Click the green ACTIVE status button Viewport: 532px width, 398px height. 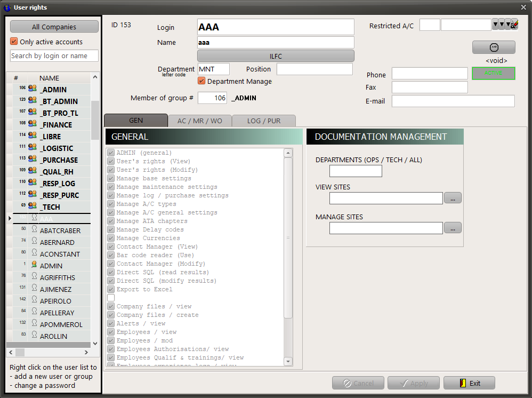[x=493, y=73]
